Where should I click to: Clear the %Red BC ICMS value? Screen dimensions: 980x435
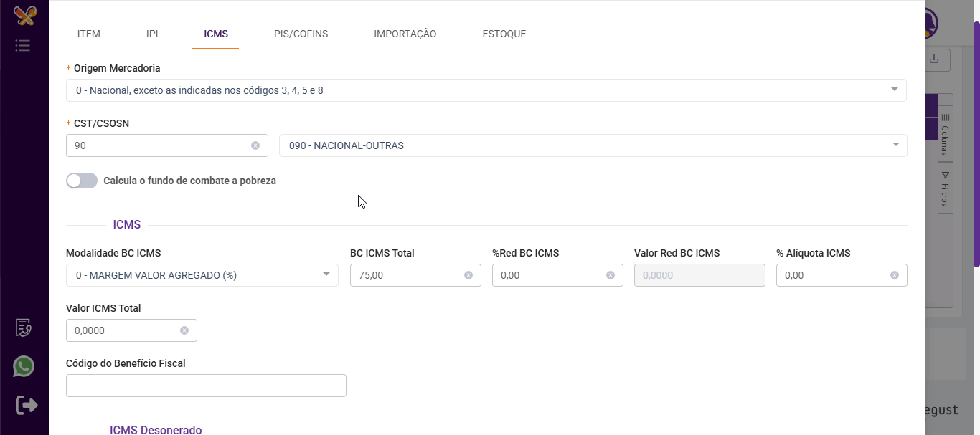coord(611,275)
